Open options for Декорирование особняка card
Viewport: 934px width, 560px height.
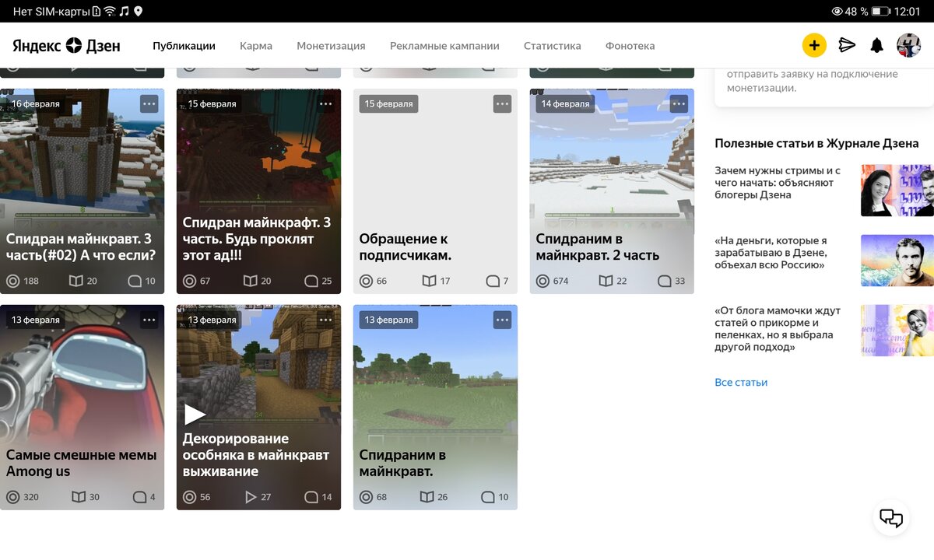click(x=325, y=320)
